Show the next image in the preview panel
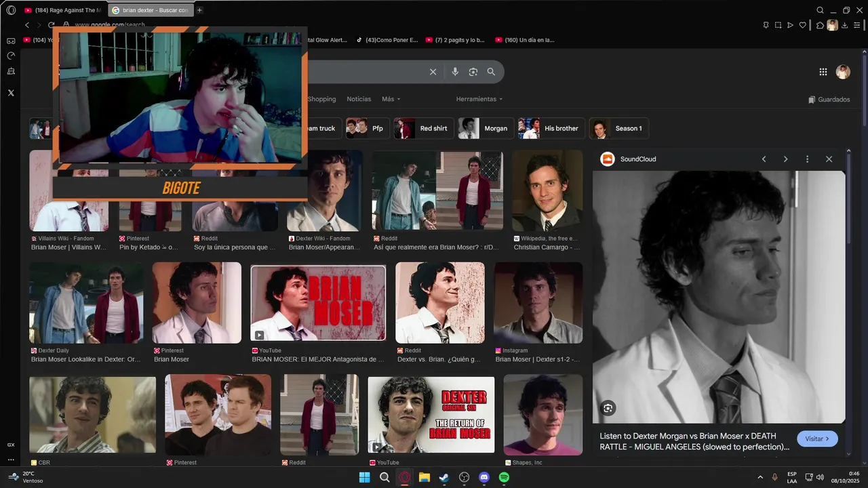Image resolution: width=868 pixels, height=488 pixels. [785, 159]
